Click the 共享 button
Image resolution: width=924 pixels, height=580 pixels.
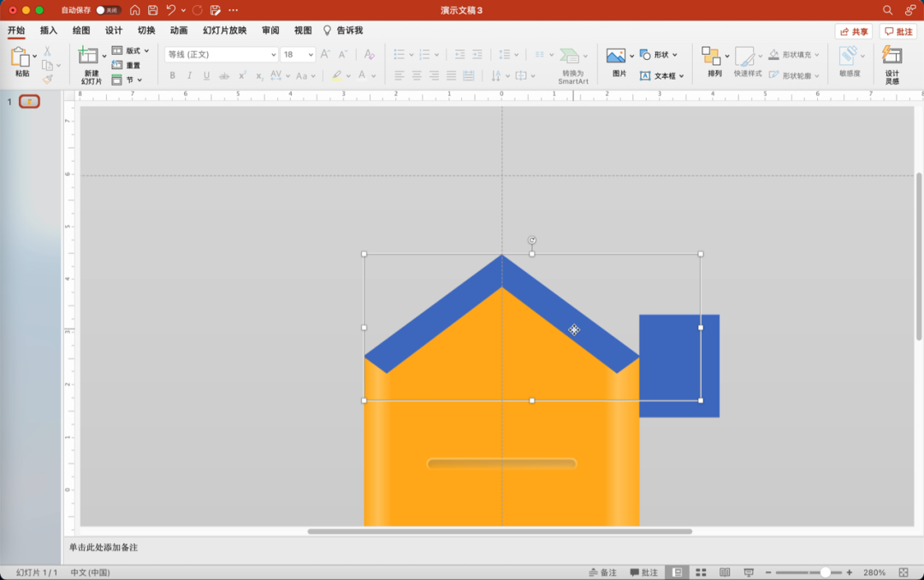(854, 32)
